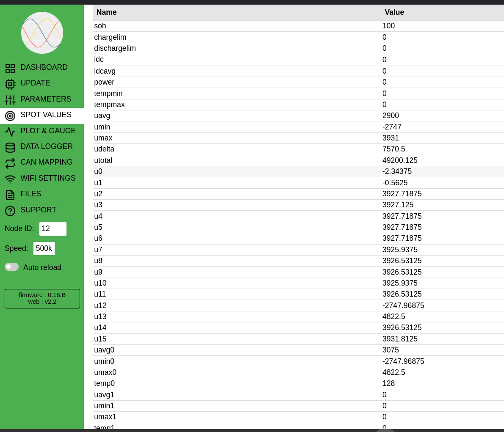This screenshot has width=504, height=432.
Task: Click the Name column header
Action: pos(106,12)
